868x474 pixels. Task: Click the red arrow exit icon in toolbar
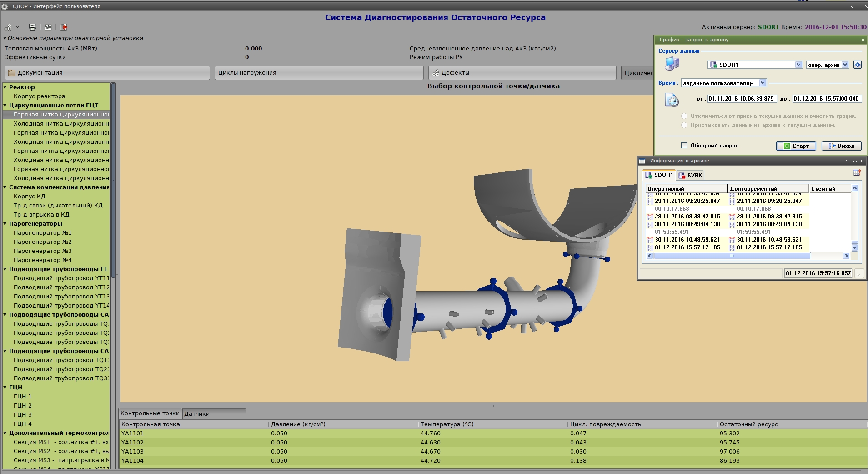64,27
